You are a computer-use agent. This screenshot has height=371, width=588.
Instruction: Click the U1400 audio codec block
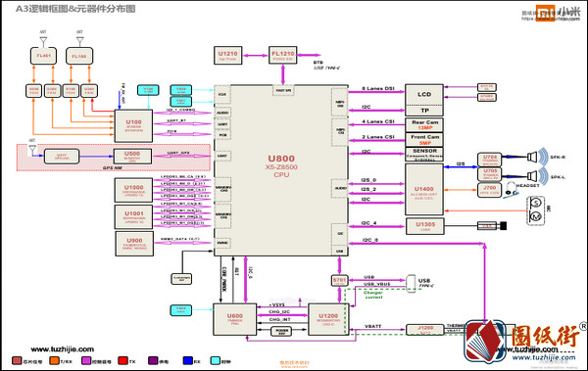(x=424, y=189)
